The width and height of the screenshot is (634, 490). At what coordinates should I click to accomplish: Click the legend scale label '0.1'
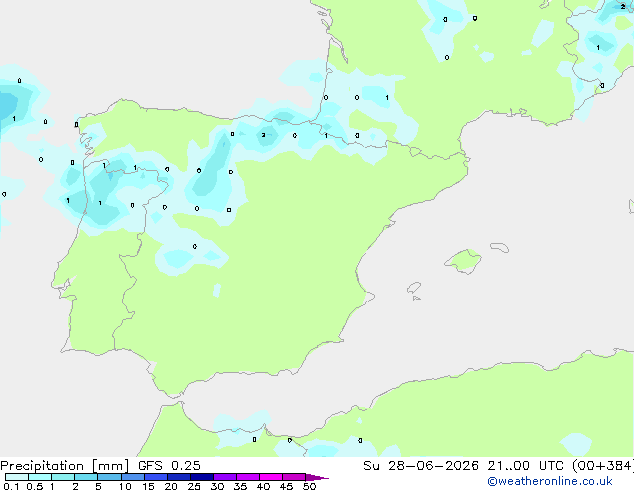pos(11,486)
